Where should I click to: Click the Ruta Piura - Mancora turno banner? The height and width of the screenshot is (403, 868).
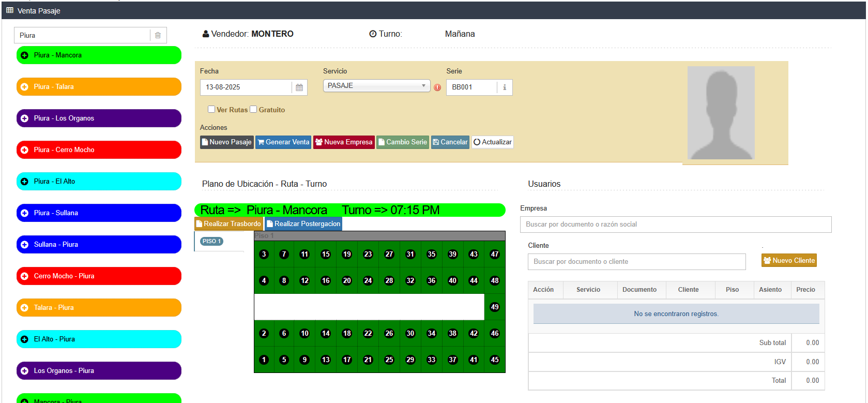tap(350, 210)
